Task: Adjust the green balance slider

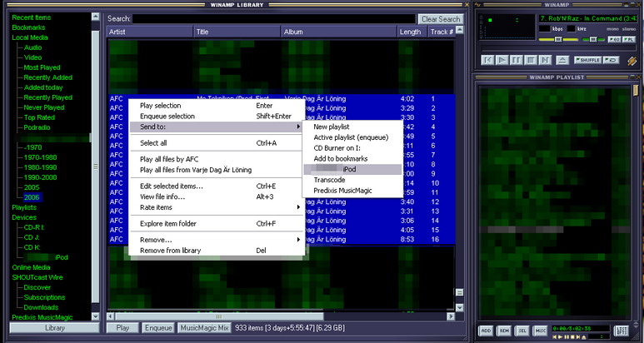Action: point(593,39)
